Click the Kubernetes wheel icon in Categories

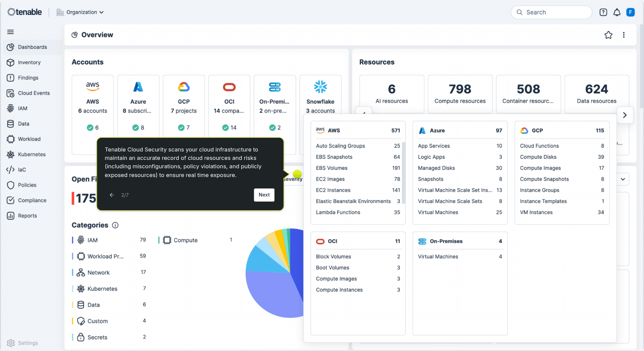coord(81,289)
